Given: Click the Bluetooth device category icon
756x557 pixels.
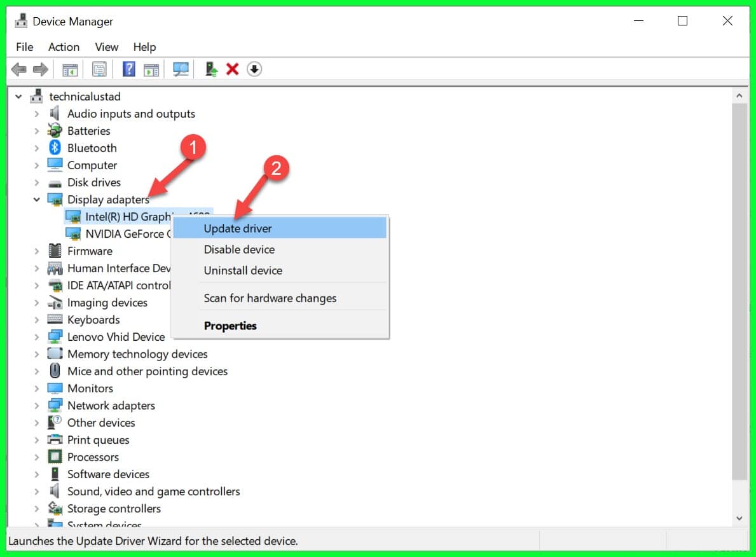Looking at the screenshot, I should coord(55,148).
